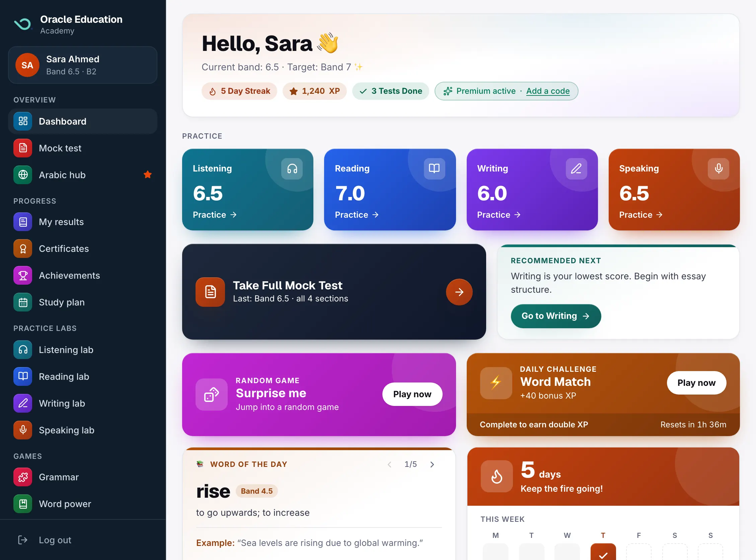Screen dimensions: 756x560
Task: Click the flame icon on streak card
Action: click(x=497, y=476)
